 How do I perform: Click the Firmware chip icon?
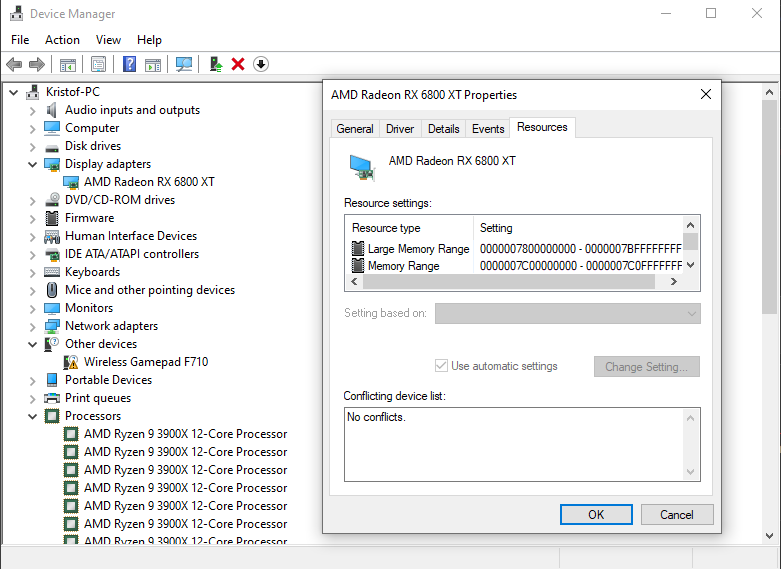pyautogui.click(x=52, y=218)
